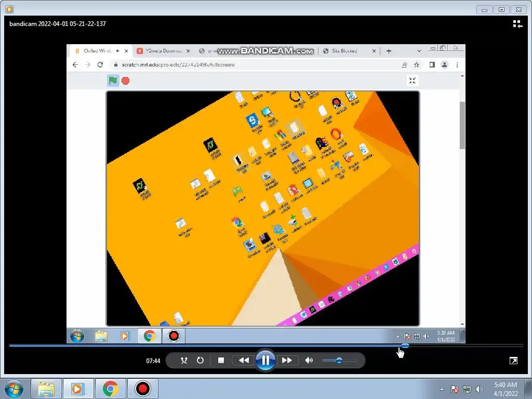532x399 pixels.
Task: Stop the video in Media Player
Action: (x=221, y=361)
